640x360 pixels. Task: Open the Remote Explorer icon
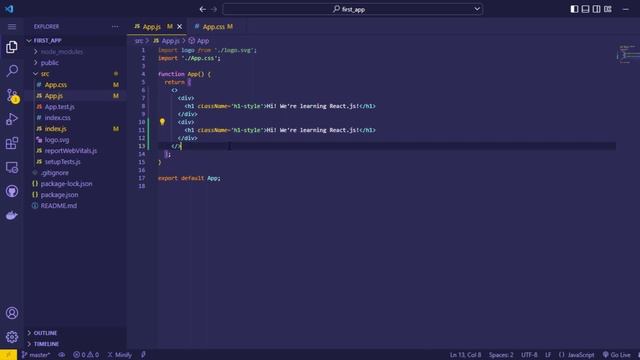pos(12,167)
